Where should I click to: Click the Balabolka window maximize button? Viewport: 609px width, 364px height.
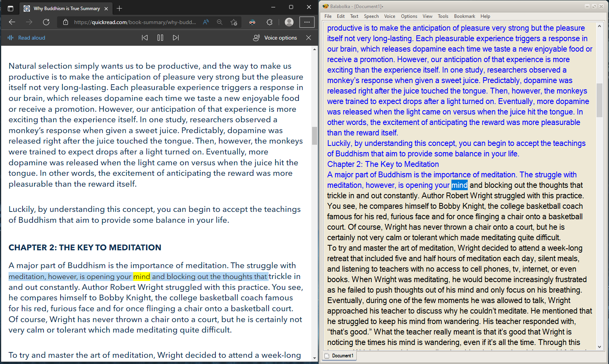coord(594,6)
